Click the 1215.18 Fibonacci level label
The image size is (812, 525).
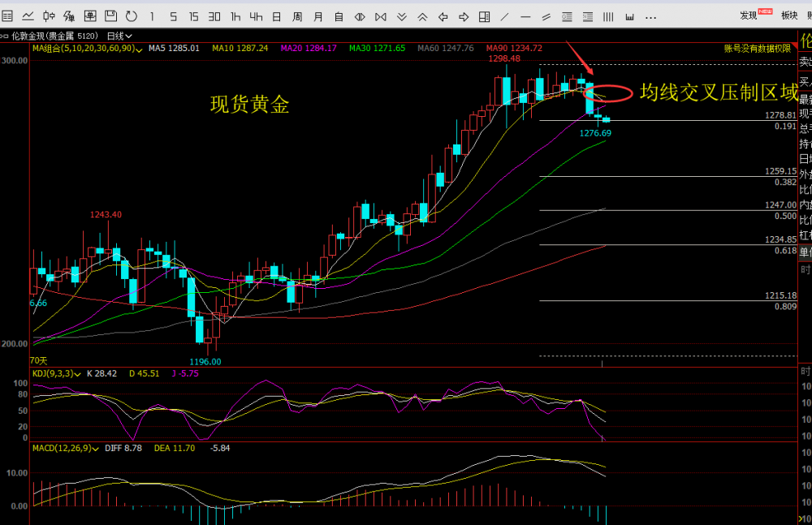(x=781, y=295)
